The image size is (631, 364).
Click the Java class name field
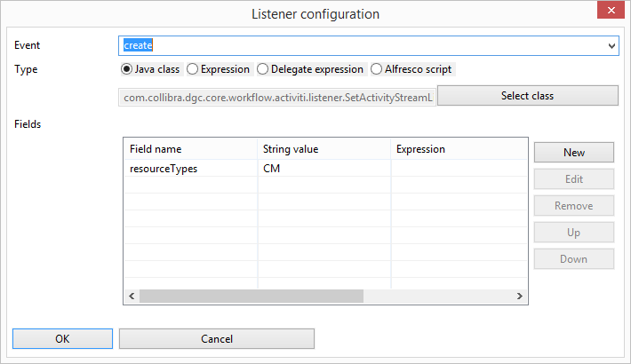pos(277,98)
